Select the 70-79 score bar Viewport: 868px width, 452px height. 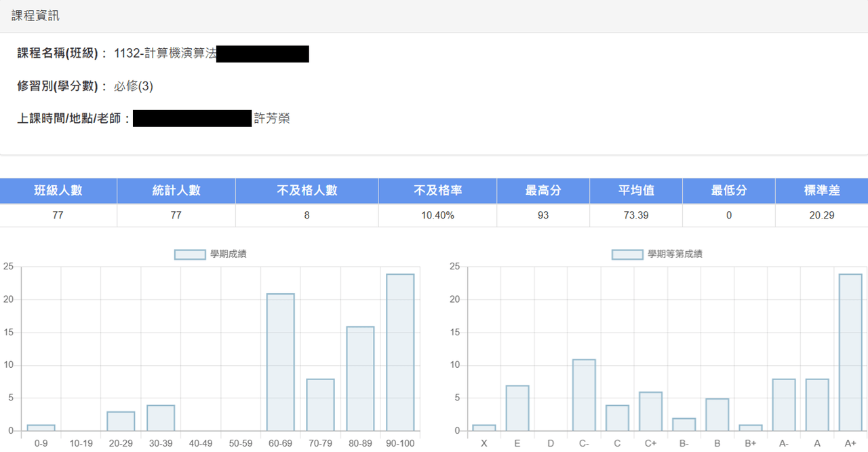pos(320,405)
